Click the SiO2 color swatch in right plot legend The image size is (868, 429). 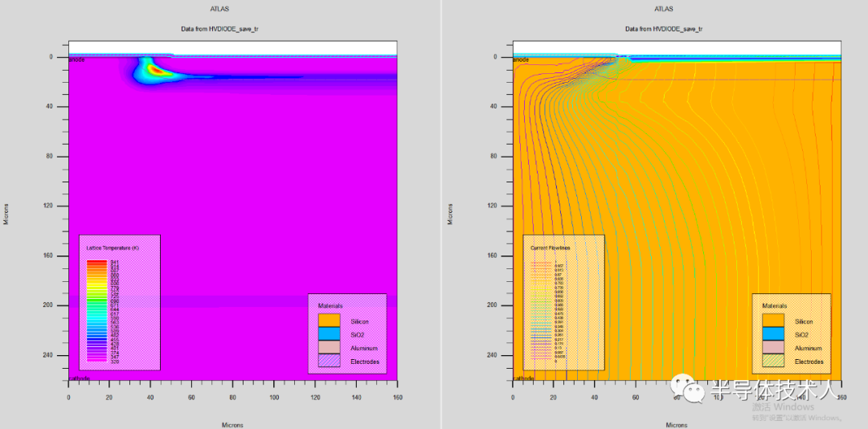pos(773,333)
